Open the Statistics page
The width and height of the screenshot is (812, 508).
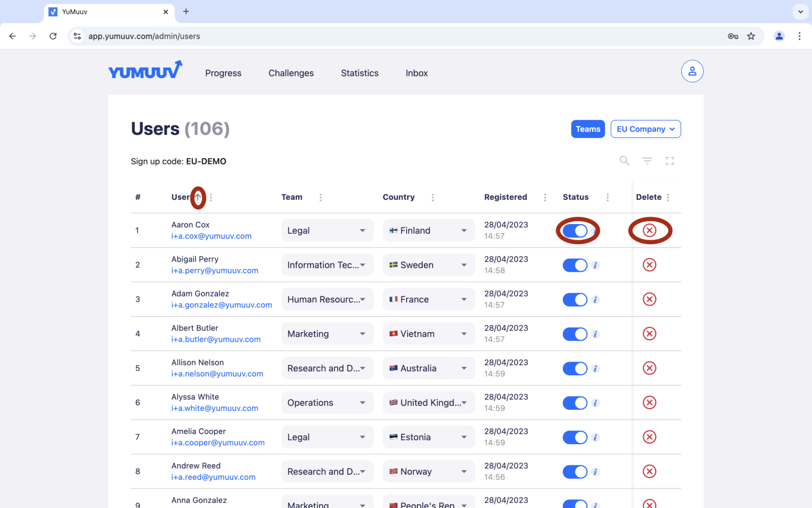point(359,73)
